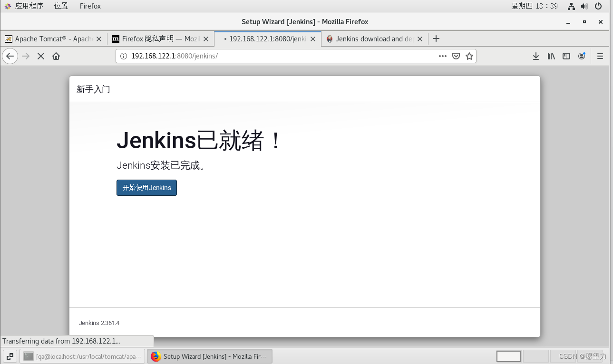Toggle the sidebar view icon

pyautogui.click(x=566, y=56)
